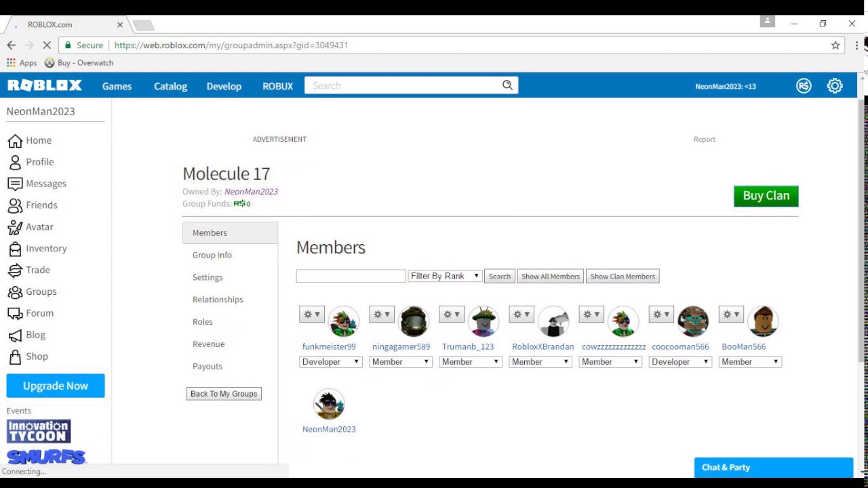The image size is (868, 488).
Task: Change ningagamer589's Member rank dropdown
Action: pos(401,362)
